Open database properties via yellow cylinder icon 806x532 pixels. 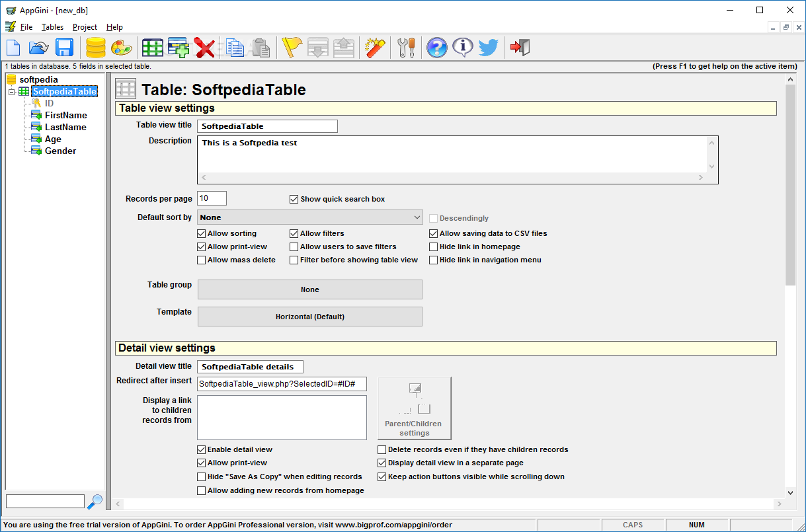coord(96,48)
